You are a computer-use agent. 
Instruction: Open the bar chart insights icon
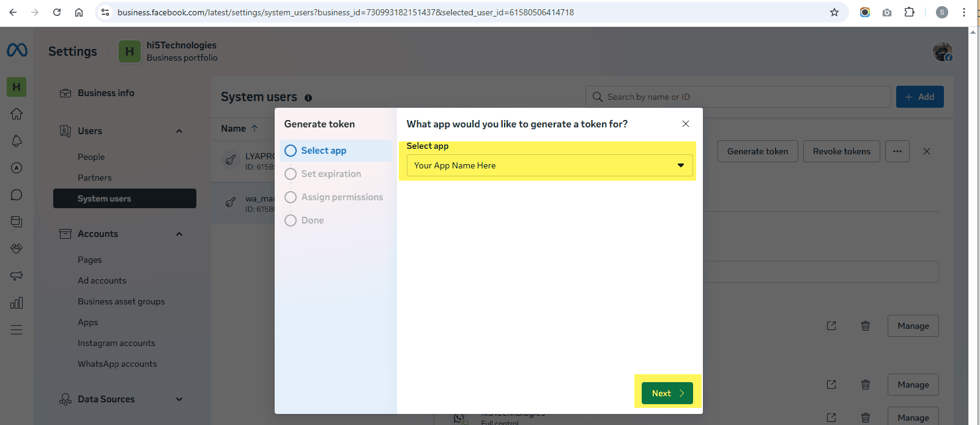tap(17, 303)
